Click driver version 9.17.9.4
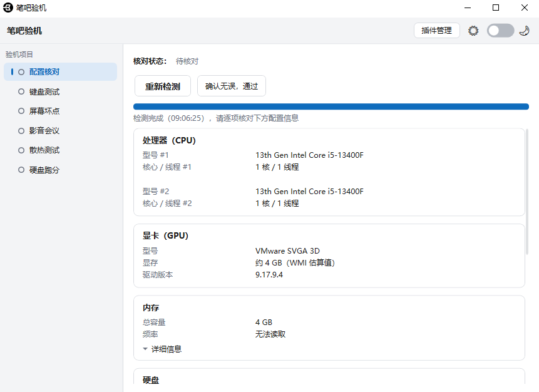 pyautogui.click(x=269, y=275)
